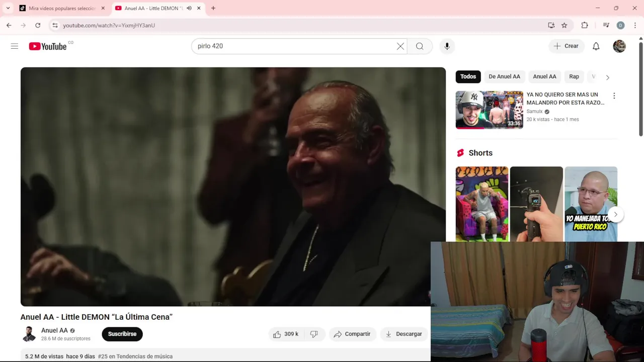Image resolution: width=644 pixels, height=362 pixels.
Task: Open the 'YO MANEJABA TODO PUERTO RICO' Short
Action: pos(591,204)
